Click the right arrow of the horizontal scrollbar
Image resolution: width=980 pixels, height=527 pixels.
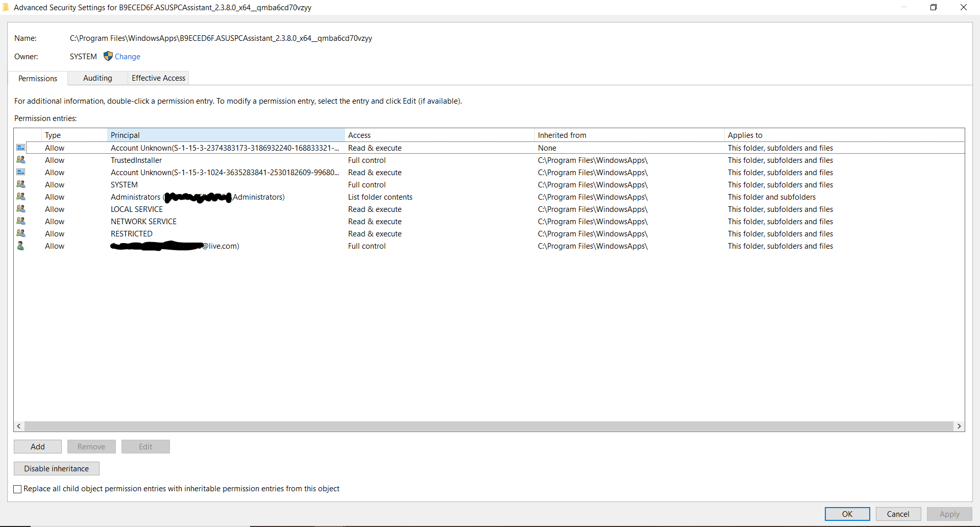tap(960, 426)
